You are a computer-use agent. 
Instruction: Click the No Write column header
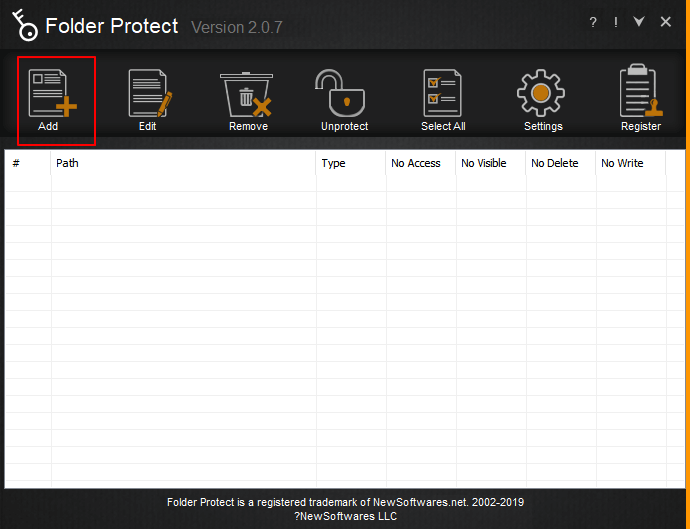pos(629,163)
